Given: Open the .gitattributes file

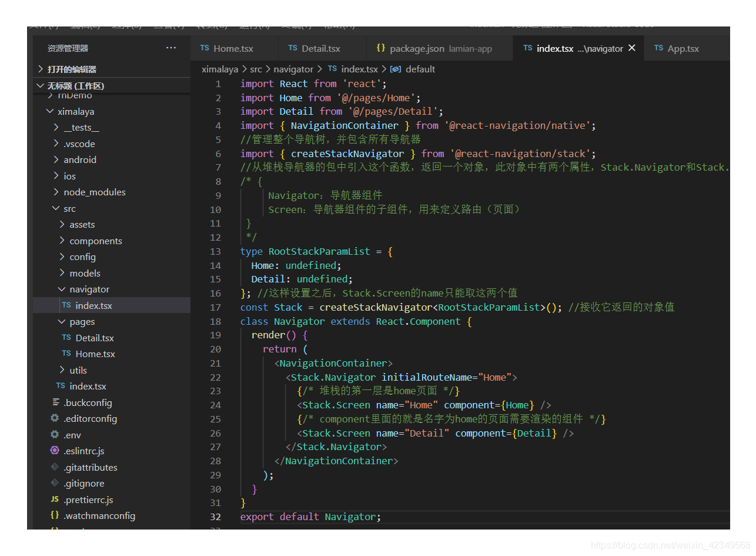Looking at the screenshot, I should click(112, 467).
